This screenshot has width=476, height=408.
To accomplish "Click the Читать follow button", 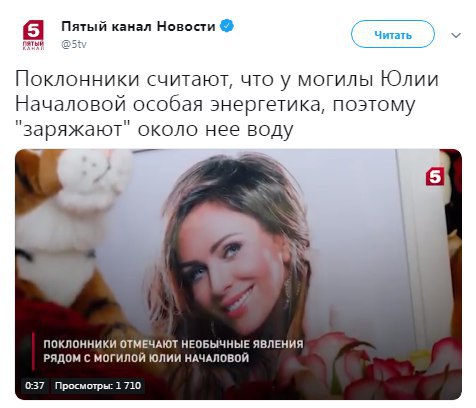I will 393,35.
